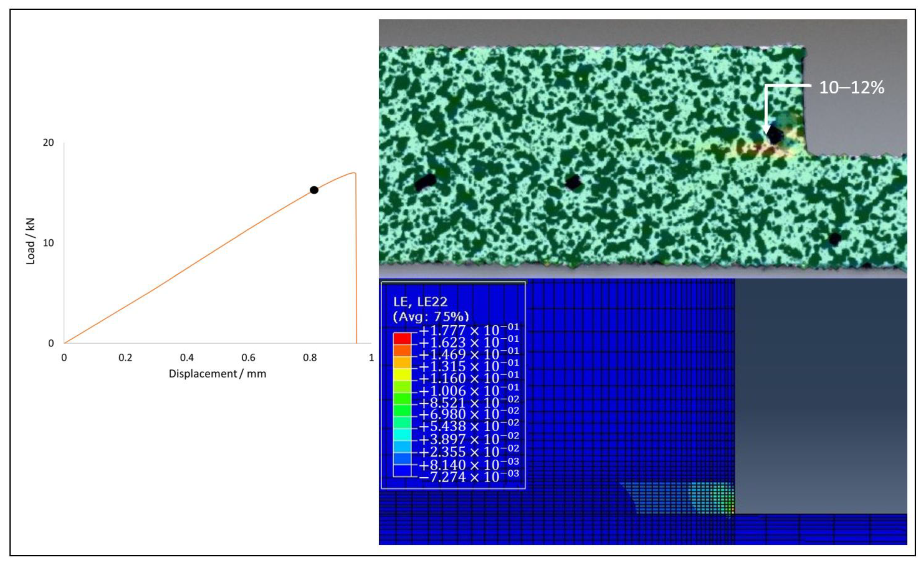The height and width of the screenshot is (565, 924).
Task: Pick the darkest blue swatch at the legend bottom
Action: [x=402, y=471]
